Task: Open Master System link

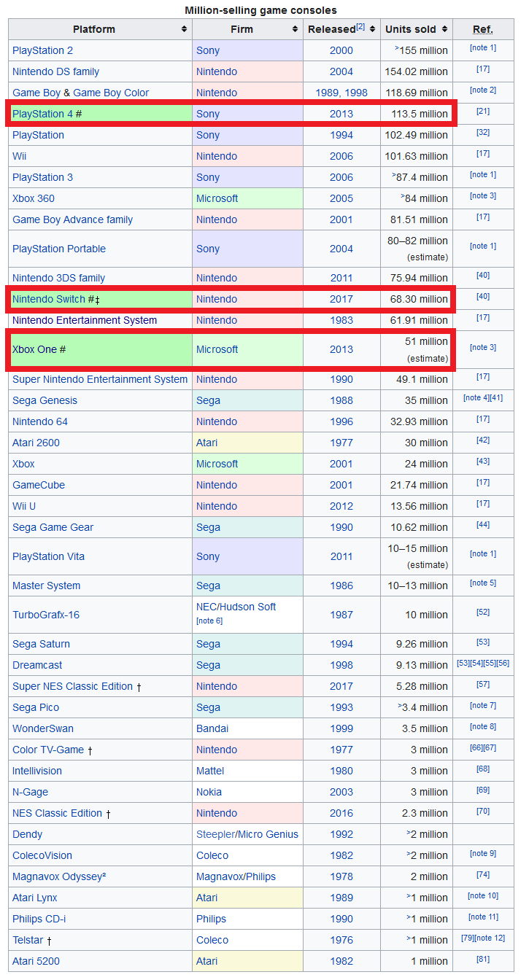Action: coord(47,586)
